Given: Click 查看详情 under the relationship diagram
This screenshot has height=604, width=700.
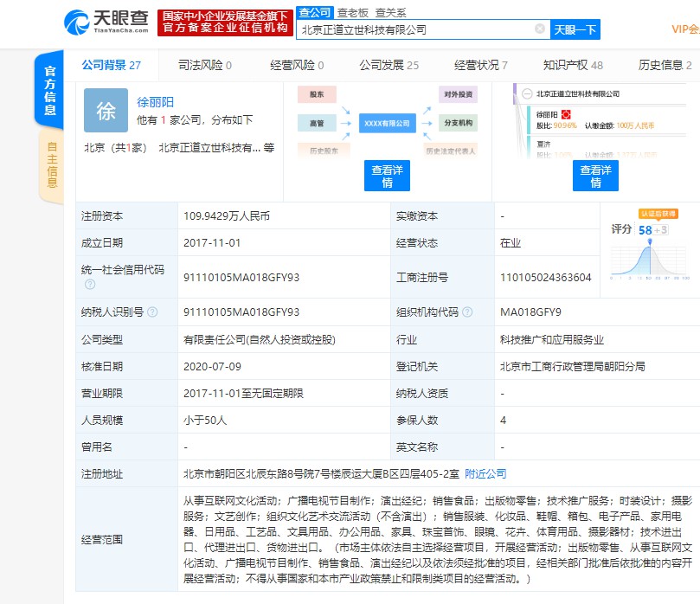Looking at the screenshot, I should [x=387, y=176].
